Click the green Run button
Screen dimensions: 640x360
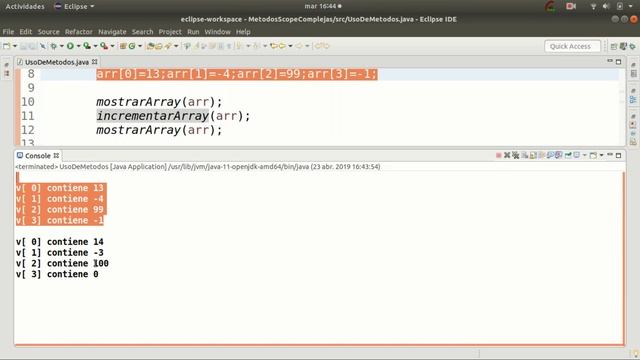point(70,46)
